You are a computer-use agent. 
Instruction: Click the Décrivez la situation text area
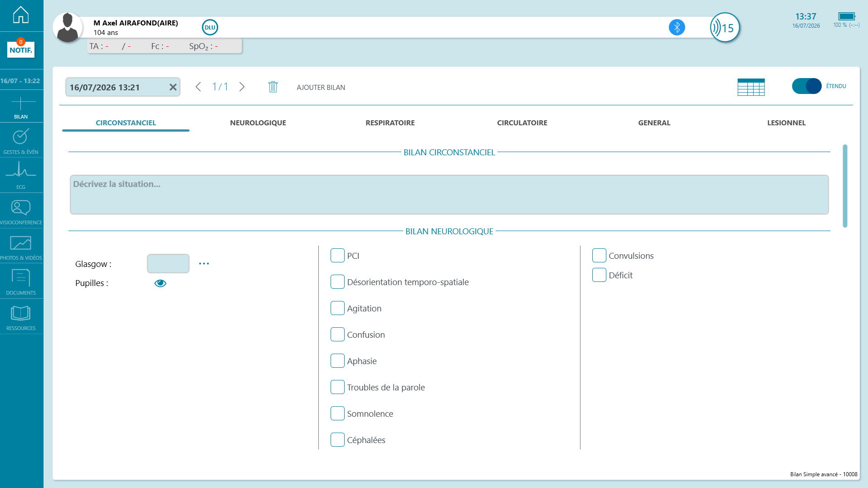click(449, 195)
